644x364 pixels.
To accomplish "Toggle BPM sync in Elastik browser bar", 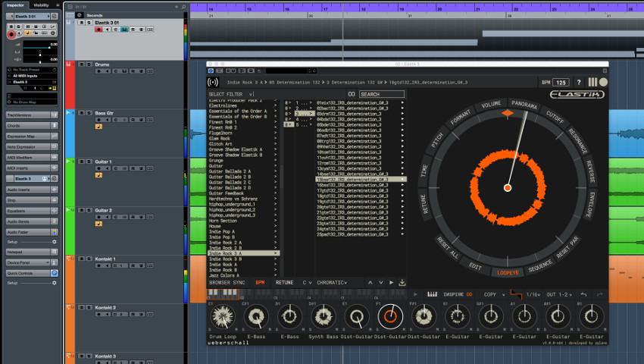I will click(x=260, y=283).
